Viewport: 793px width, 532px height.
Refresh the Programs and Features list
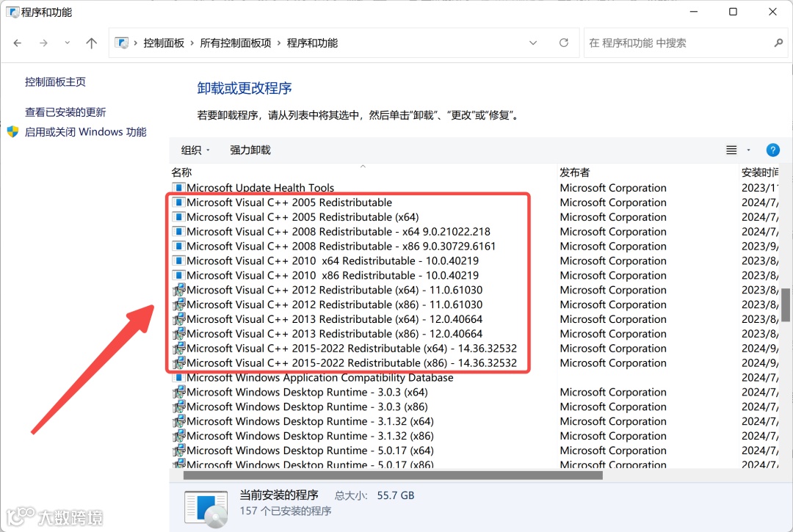click(564, 43)
